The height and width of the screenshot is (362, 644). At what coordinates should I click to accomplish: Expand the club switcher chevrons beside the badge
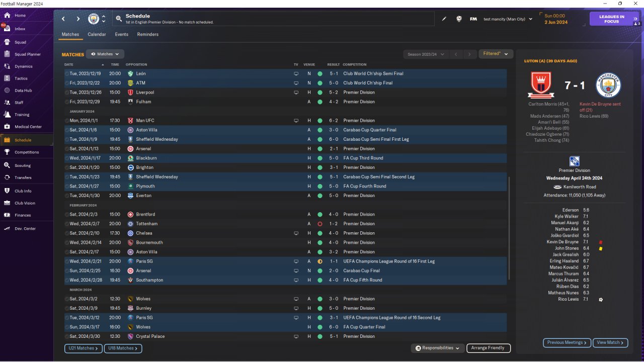pyautogui.click(x=104, y=19)
